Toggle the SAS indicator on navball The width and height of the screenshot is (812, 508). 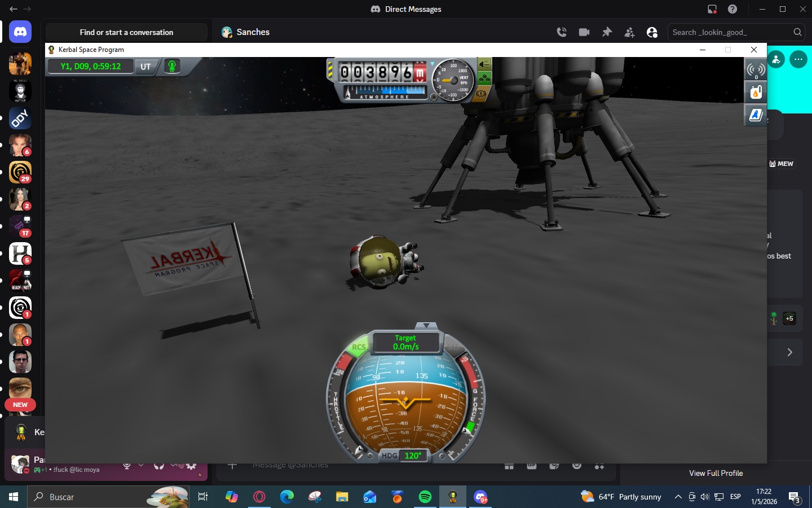[x=453, y=347]
